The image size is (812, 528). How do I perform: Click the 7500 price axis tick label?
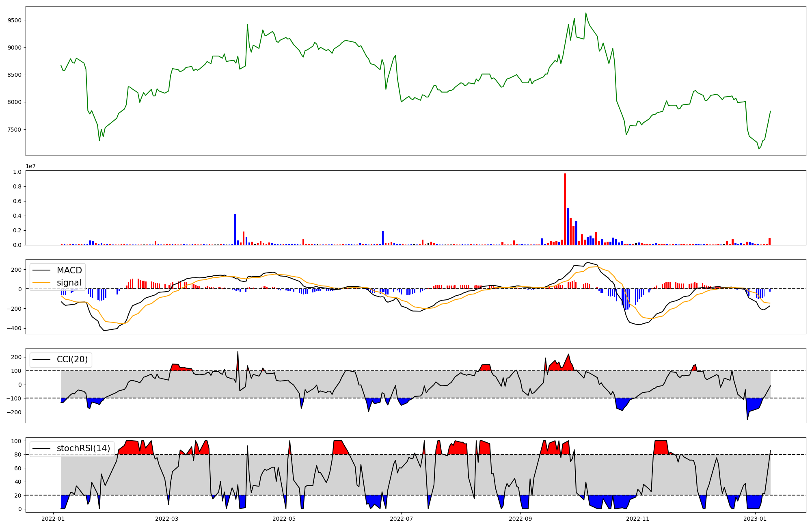coord(15,130)
